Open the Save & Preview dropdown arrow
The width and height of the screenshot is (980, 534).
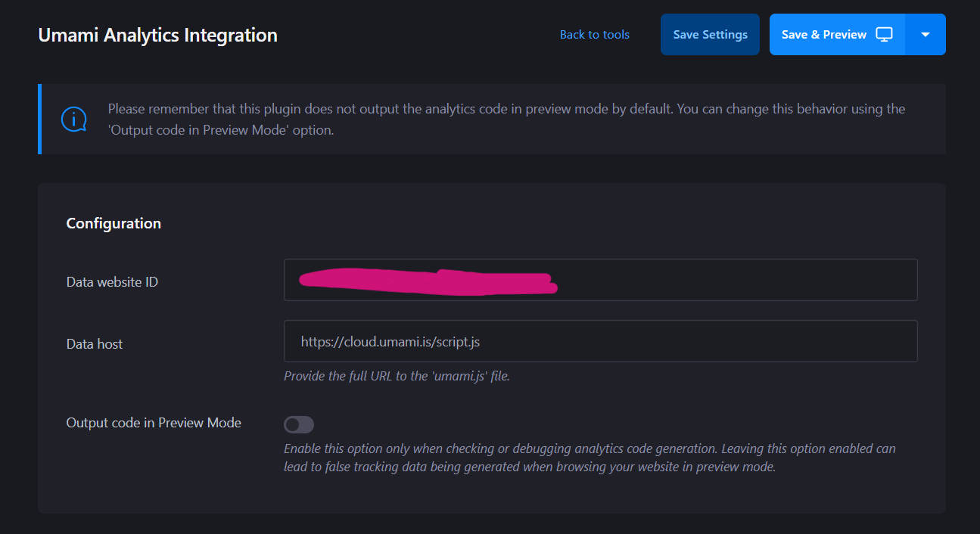click(926, 34)
